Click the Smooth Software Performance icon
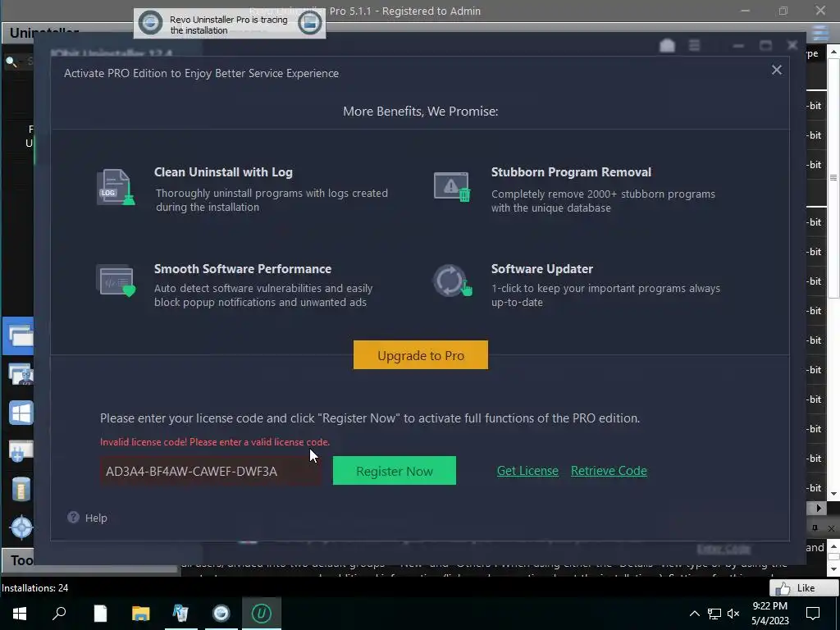The height and width of the screenshot is (630, 840). [116, 281]
